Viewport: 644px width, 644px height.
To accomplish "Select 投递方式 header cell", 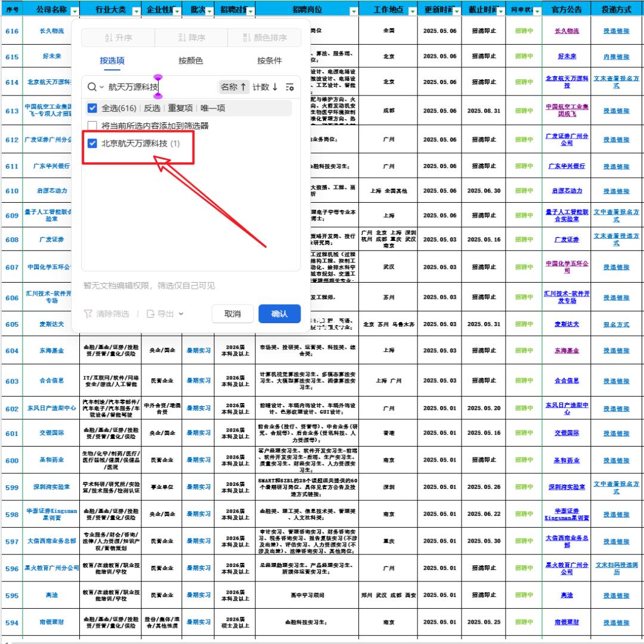I will (x=616, y=10).
